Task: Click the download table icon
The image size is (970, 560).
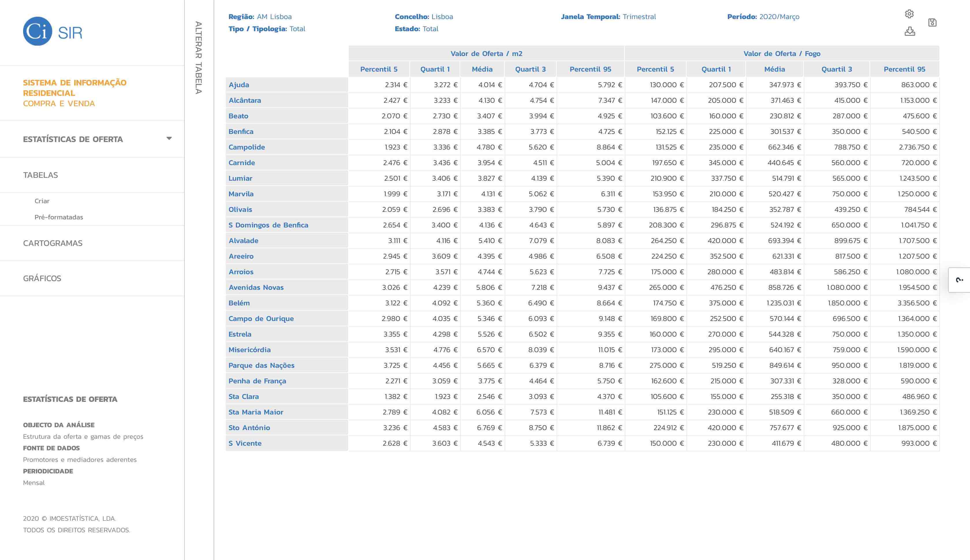Action: click(x=910, y=31)
